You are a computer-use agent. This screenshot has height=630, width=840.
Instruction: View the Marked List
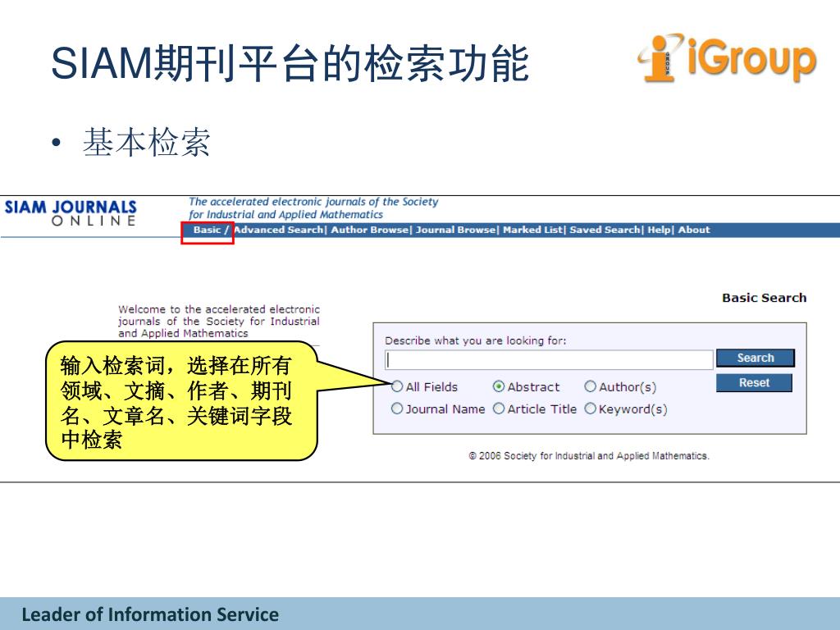[532, 230]
